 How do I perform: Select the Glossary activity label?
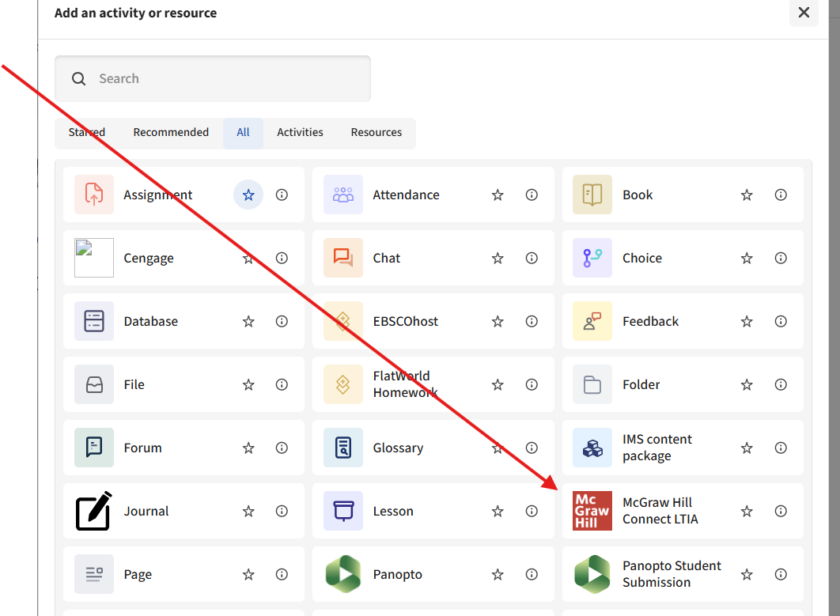398,448
